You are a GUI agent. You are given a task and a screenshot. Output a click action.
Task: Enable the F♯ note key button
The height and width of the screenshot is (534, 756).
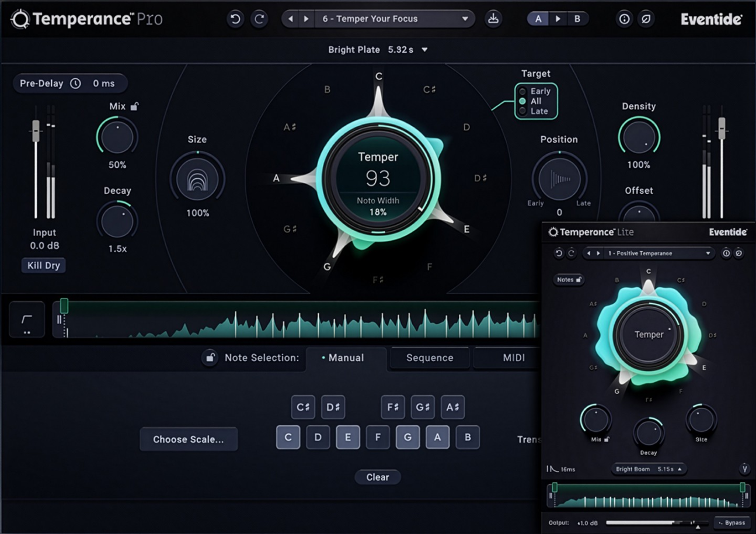[x=392, y=407]
